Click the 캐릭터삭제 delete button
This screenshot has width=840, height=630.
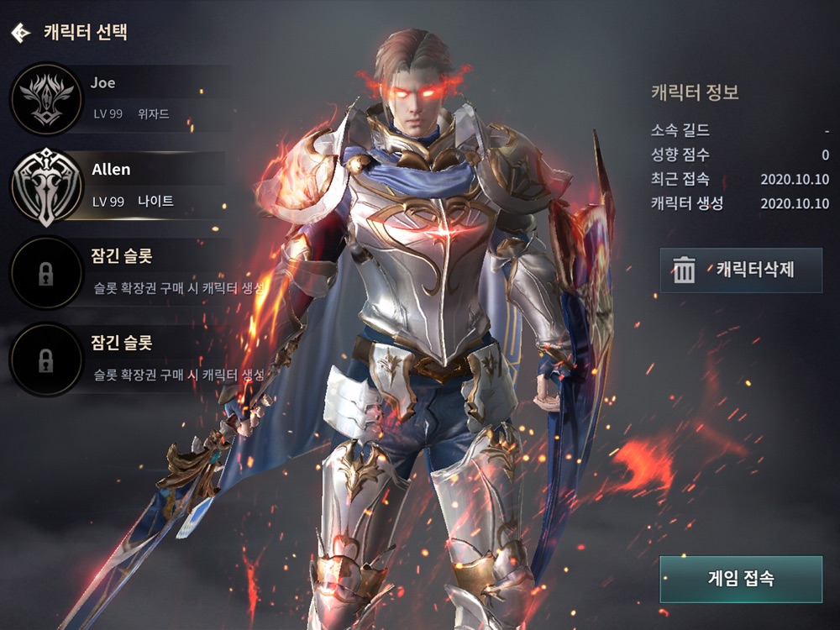tap(741, 270)
